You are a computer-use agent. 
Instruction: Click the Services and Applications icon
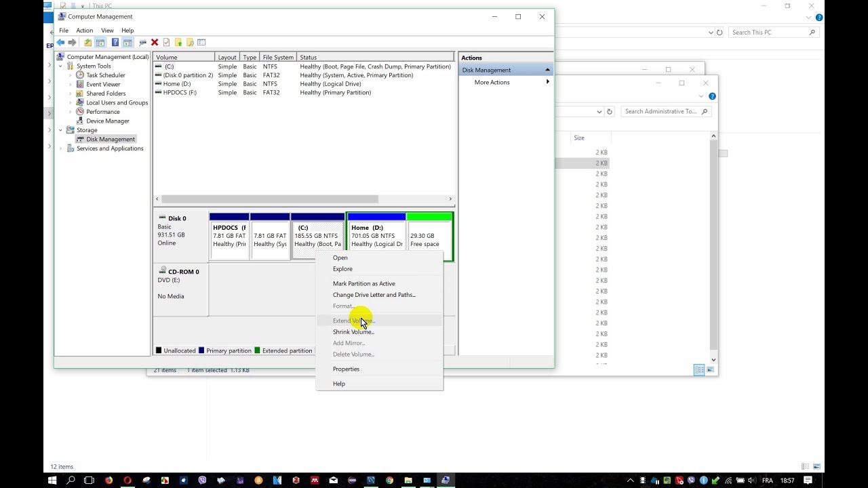point(71,148)
